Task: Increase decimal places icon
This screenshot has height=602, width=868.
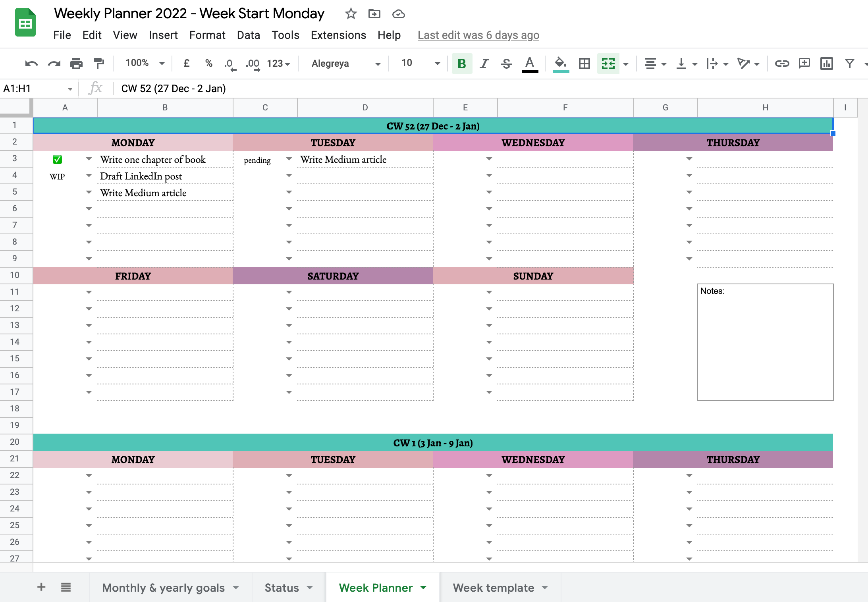Action: [x=253, y=64]
